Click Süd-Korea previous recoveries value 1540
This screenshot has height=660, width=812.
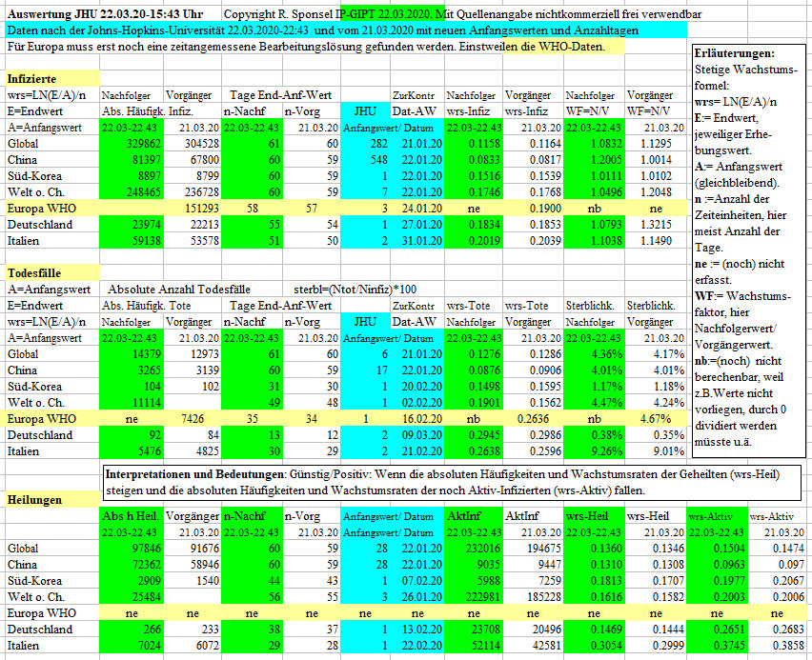[193, 580]
